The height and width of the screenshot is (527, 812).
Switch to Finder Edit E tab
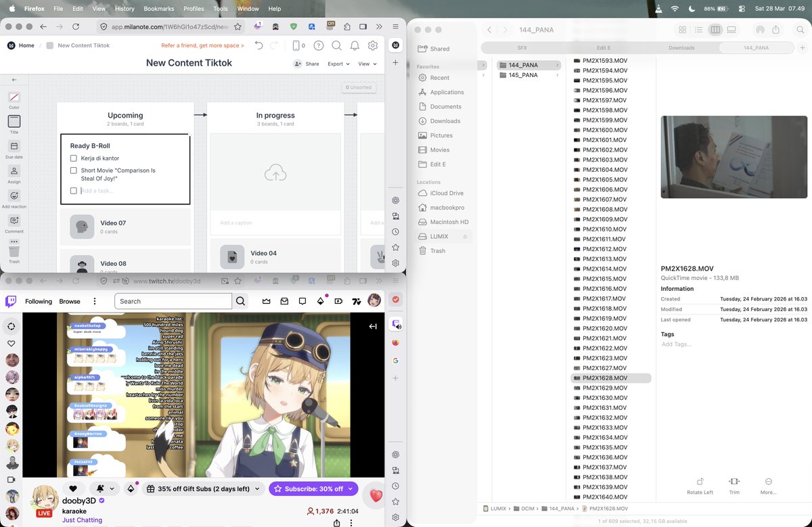[603, 48]
